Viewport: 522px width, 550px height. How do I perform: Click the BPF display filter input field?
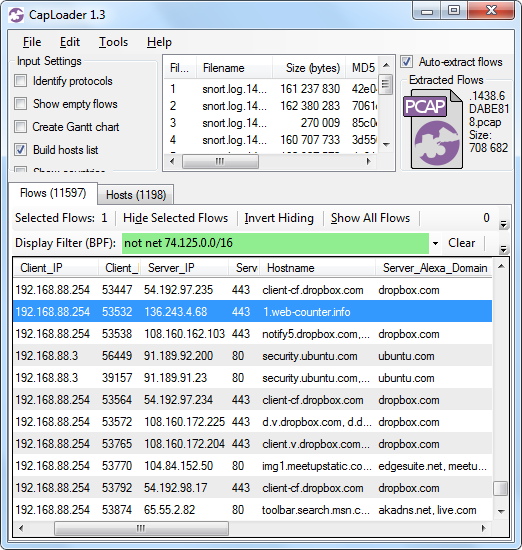coord(275,243)
